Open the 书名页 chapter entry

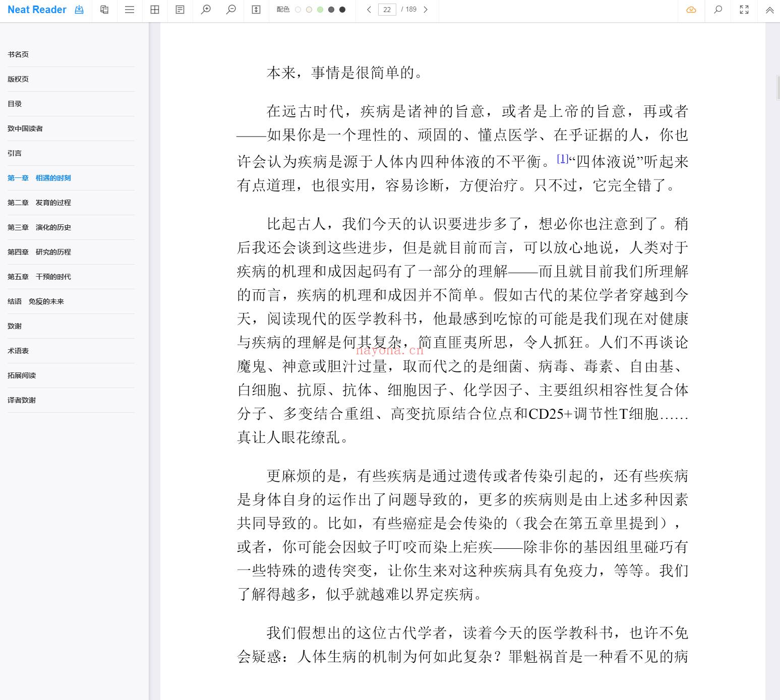click(71, 54)
